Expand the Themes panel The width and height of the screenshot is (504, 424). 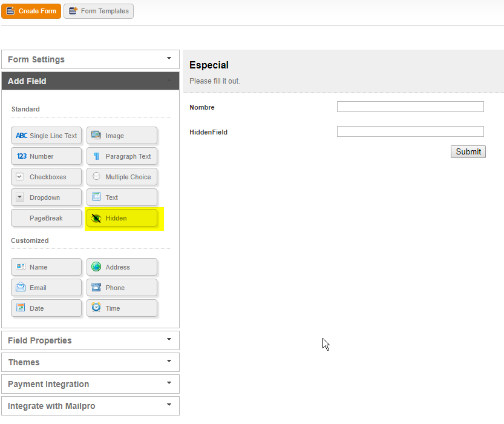(x=90, y=362)
